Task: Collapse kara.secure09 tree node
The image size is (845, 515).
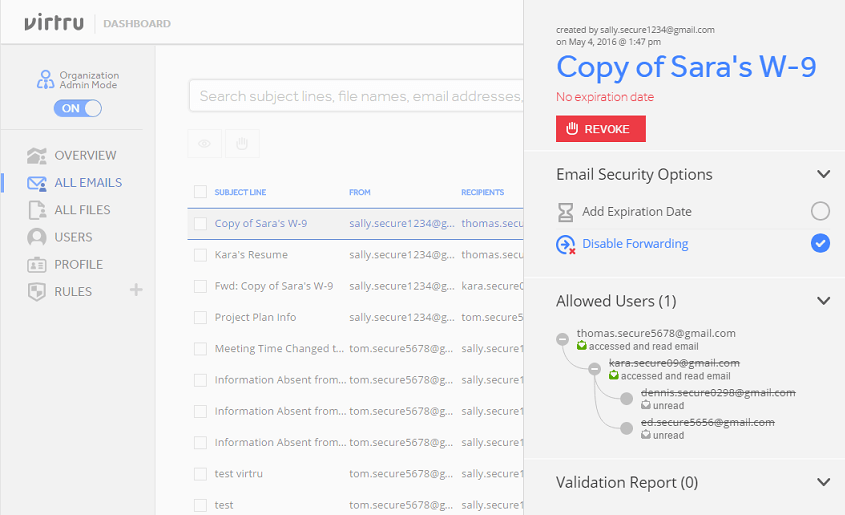Action: coord(594,369)
